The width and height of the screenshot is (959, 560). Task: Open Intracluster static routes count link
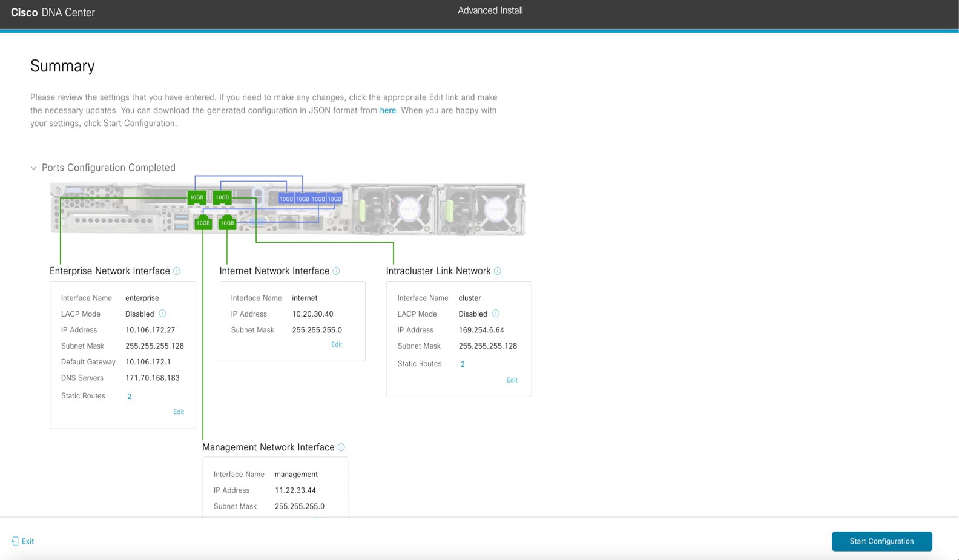tap(463, 364)
